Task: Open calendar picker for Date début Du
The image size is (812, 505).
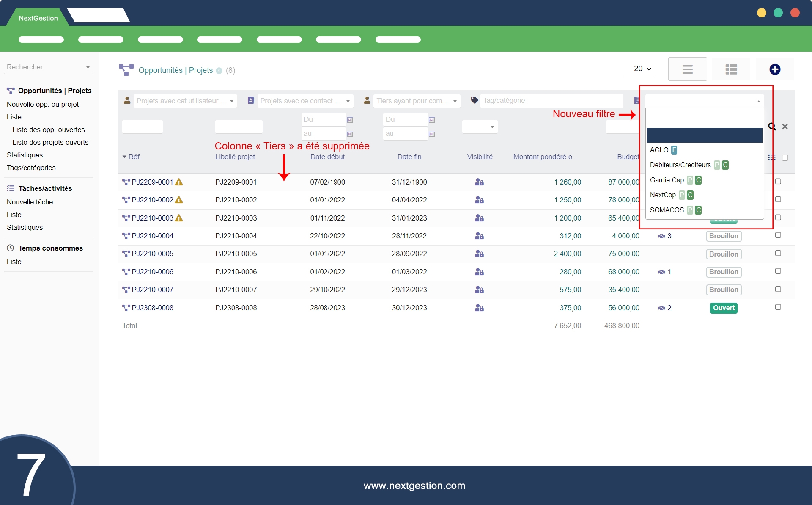Action: (x=350, y=120)
